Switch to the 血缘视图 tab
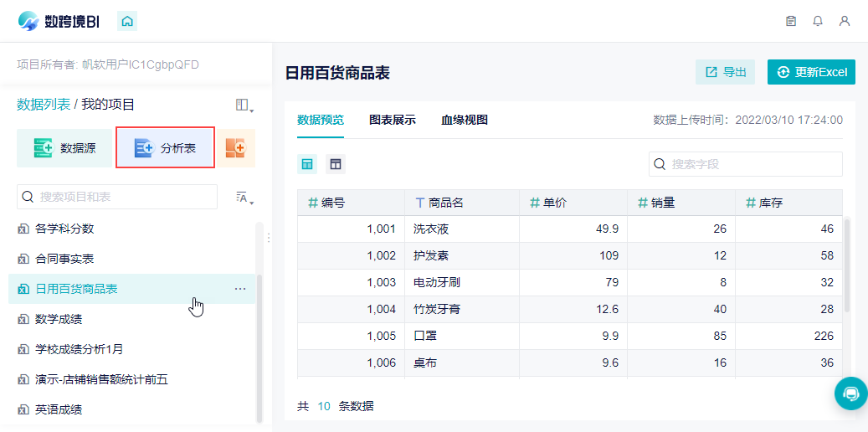 click(465, 120)
